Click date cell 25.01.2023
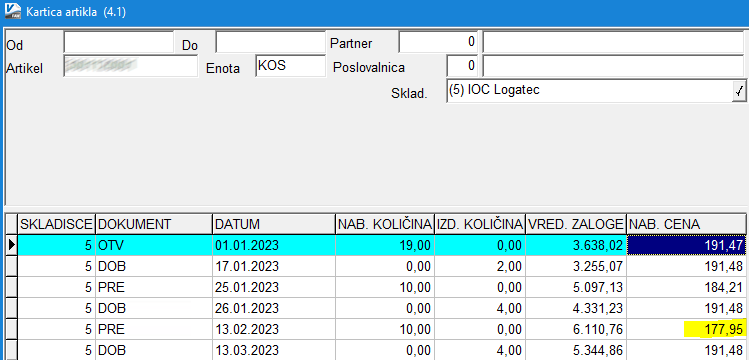The height and width of the screenshot is (360, 749). tap(274, 287)
